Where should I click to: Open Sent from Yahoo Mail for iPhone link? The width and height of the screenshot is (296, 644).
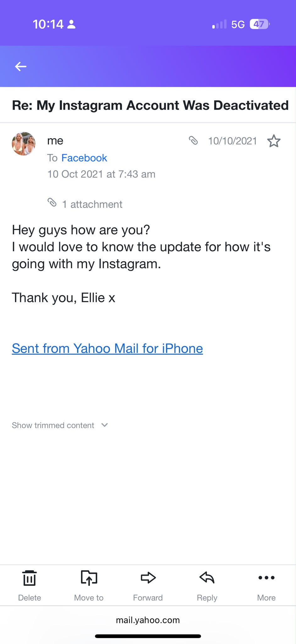point(107,348)
